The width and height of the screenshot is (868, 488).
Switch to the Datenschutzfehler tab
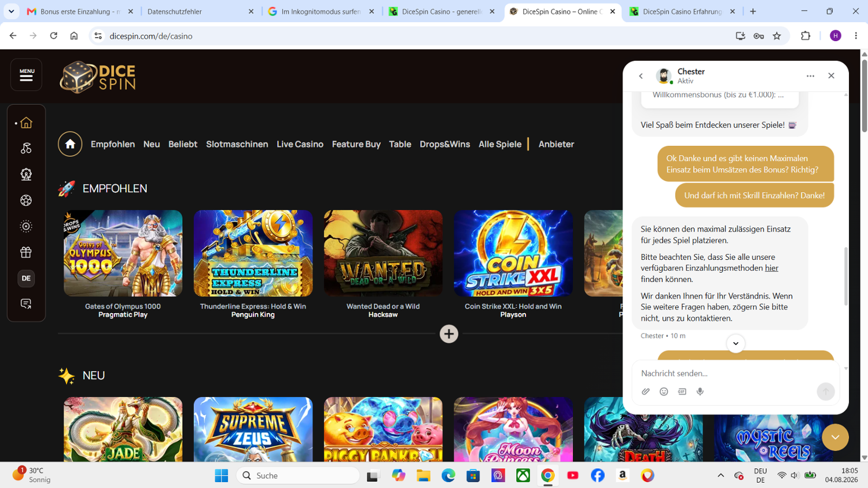(x=201, y=12)
